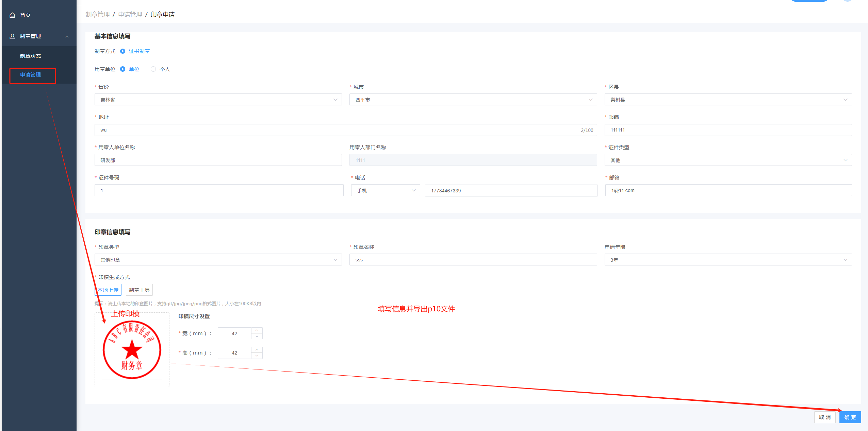Choose the 个人 radio option
This screenshot has width=868, height=431.
(153, 69)
